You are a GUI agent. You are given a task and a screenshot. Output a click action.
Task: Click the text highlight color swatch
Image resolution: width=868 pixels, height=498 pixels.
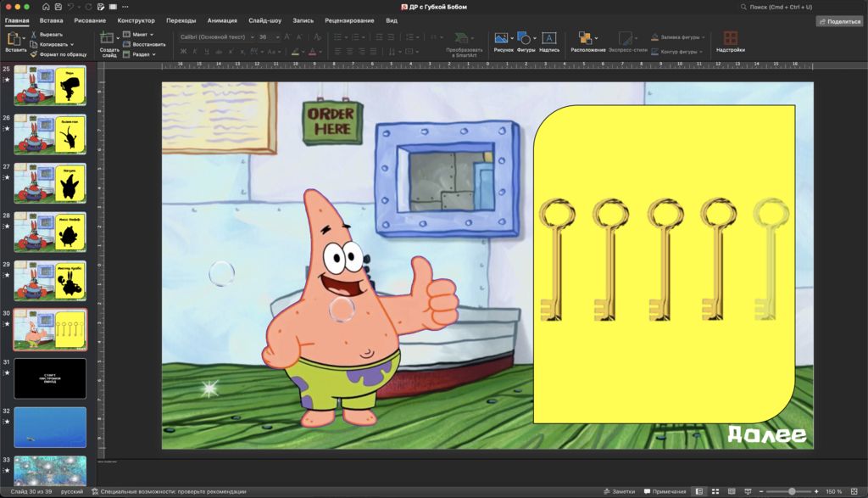point(295,52)
